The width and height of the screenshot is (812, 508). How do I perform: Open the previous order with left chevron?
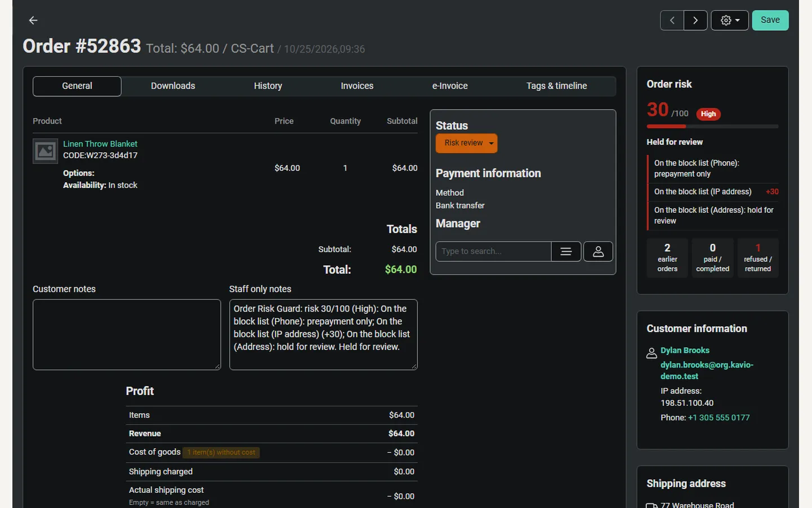click(672, 20)
